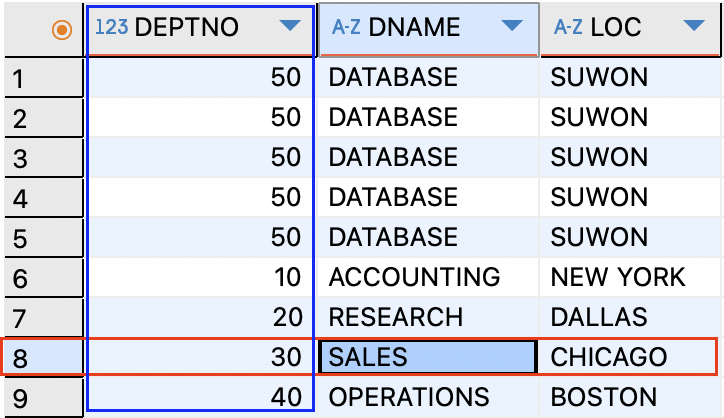The image size is (724, 418).
Task: Click SUWON cell in row 3
Action: tap(630, 157)
